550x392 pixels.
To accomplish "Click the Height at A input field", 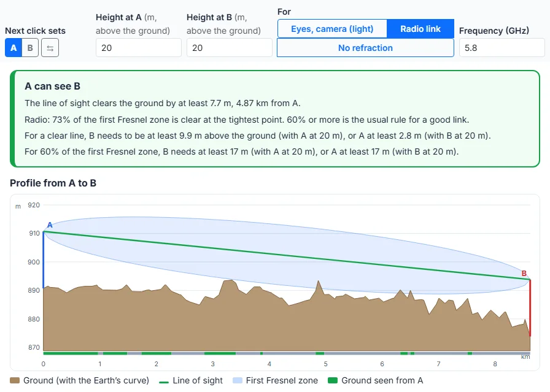I will click(139, 48).
